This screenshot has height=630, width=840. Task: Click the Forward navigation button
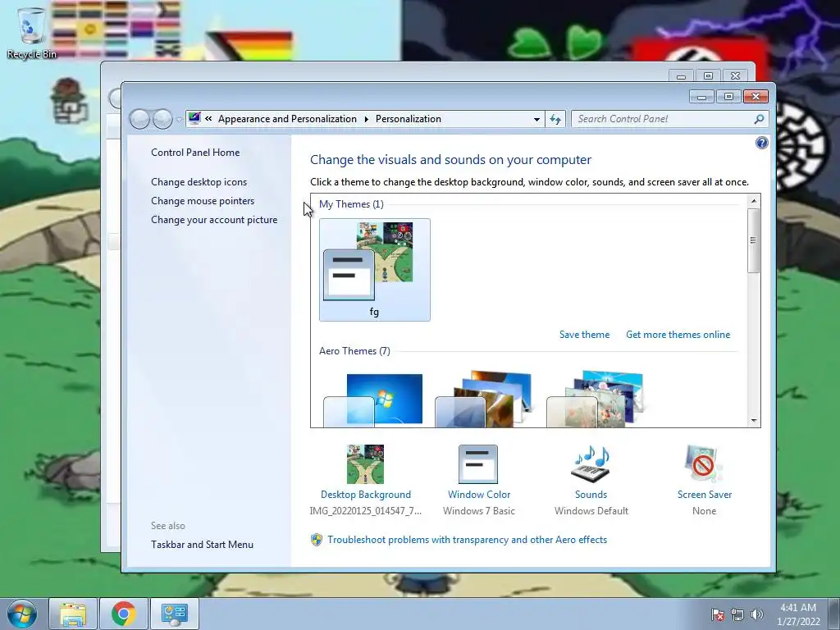tap(162, 119)
